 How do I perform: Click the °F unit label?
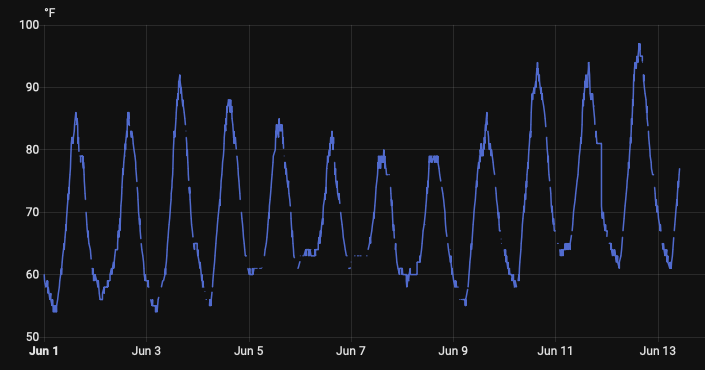click(x=49, y=13)
